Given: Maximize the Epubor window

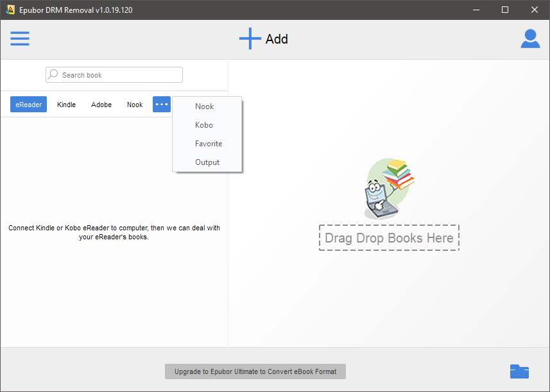Looking at the screenshot, I should click(505, 10).
